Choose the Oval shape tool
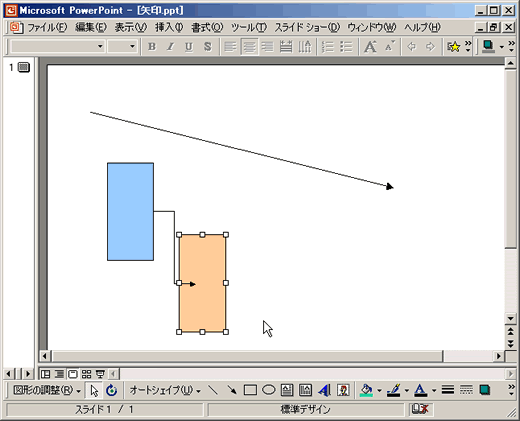520x421 pixels. 268,390
